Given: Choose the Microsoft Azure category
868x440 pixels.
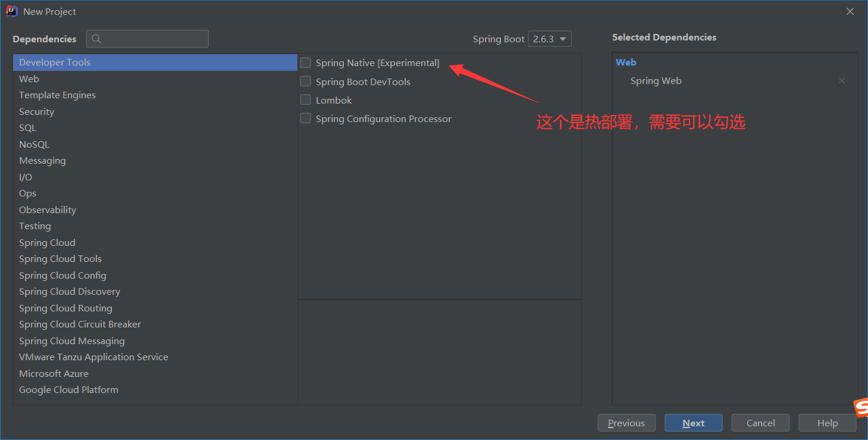Looking at the screenshot, I should tap(155, 373).
